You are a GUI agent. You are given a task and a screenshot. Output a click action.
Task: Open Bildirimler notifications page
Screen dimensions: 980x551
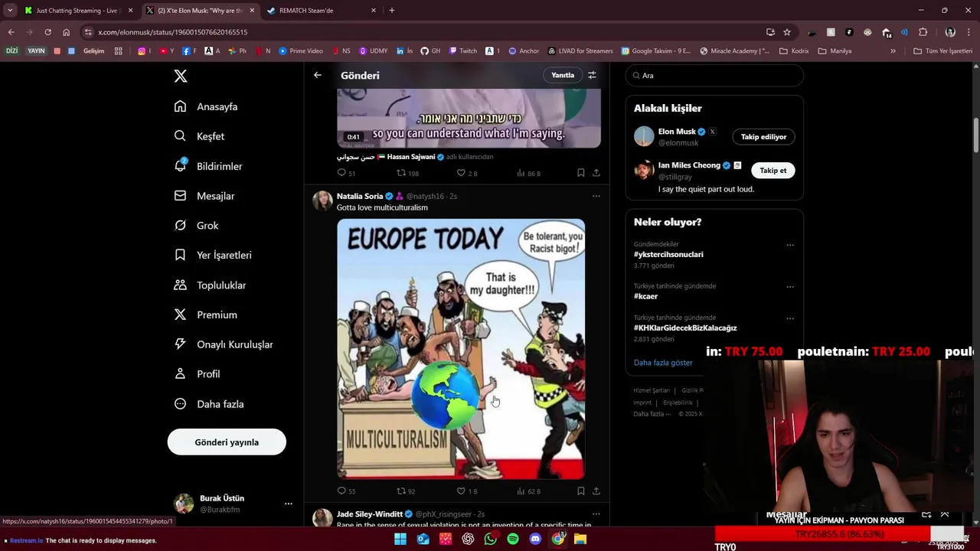coord(208,166)
